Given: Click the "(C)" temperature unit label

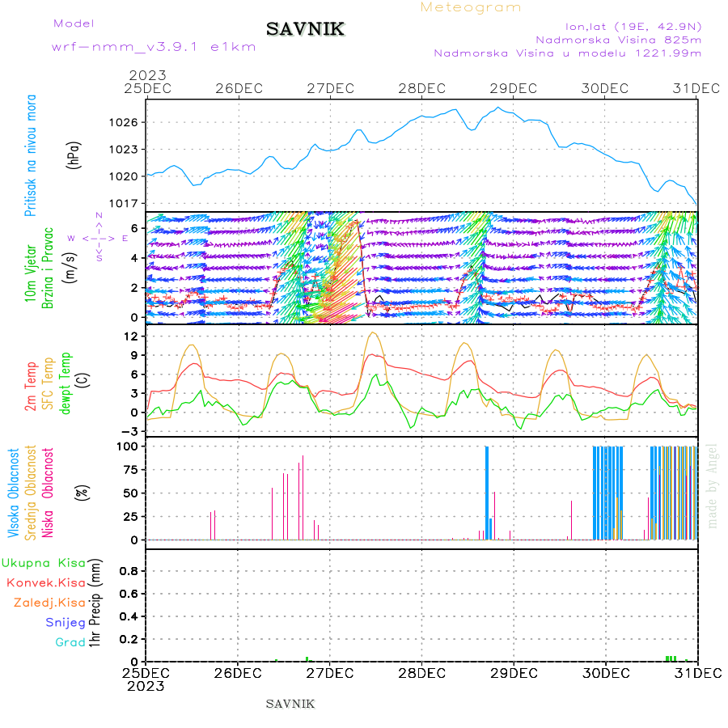Looking at the screenshot, I should [83, 380].
